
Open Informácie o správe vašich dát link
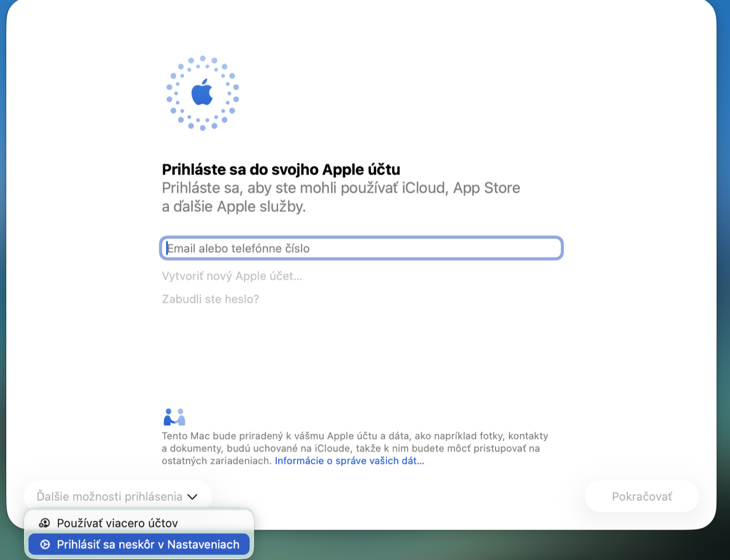click(349, 461)
